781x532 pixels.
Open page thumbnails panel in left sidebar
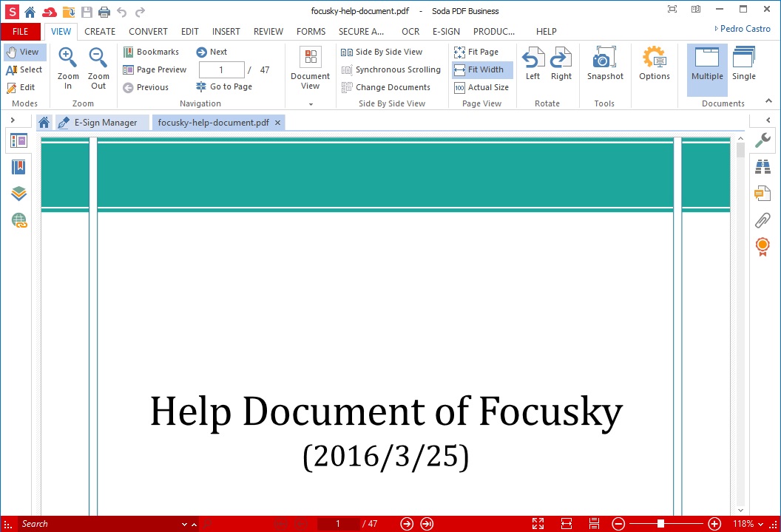point(19,141)
